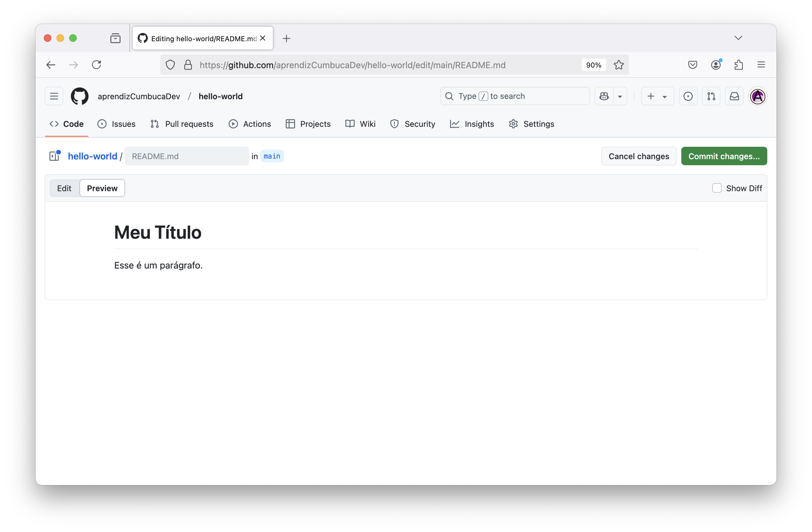
Task: Enable the Show Diff checkbox
Action: (x=717, y=188)
